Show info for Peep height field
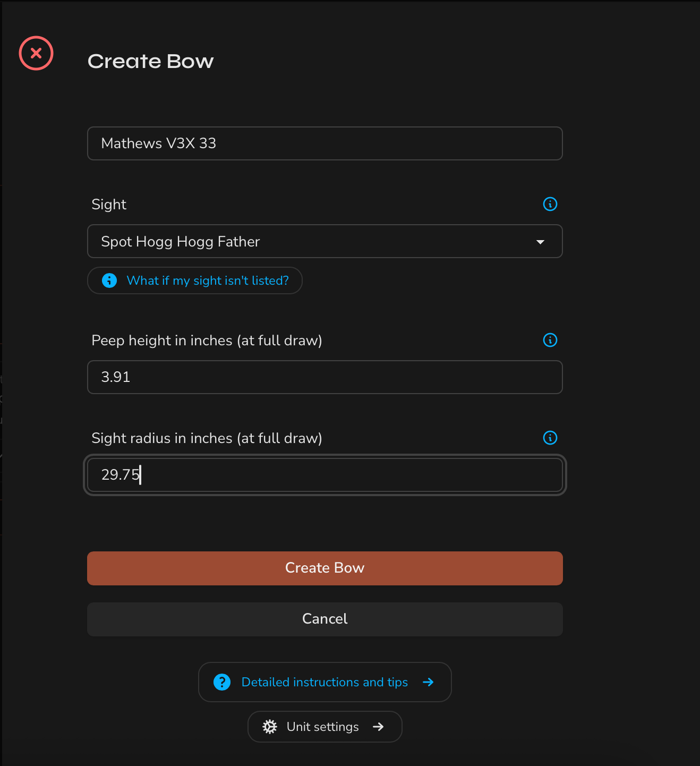Screen dimensions: 700x766 coord(550,340)
